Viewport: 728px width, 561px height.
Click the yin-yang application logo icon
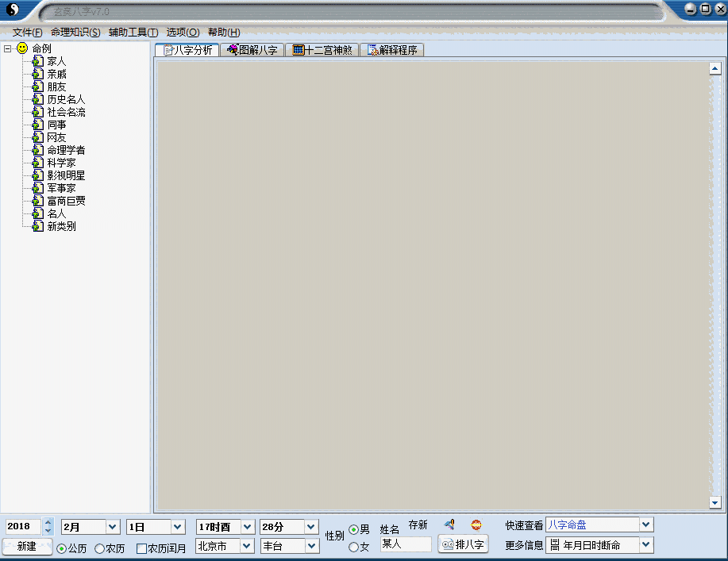pyautogui.click(x=13, y=9)
